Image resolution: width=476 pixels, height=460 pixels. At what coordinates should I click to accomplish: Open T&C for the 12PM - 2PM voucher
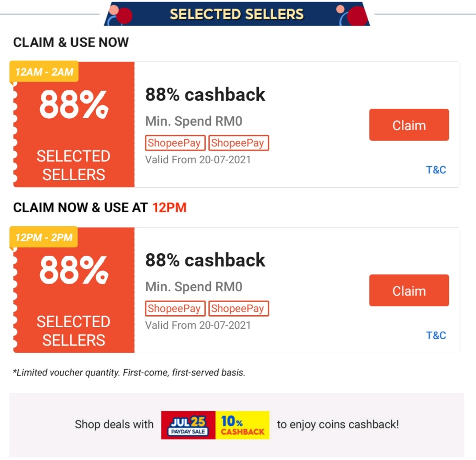(x=436, y=335)
